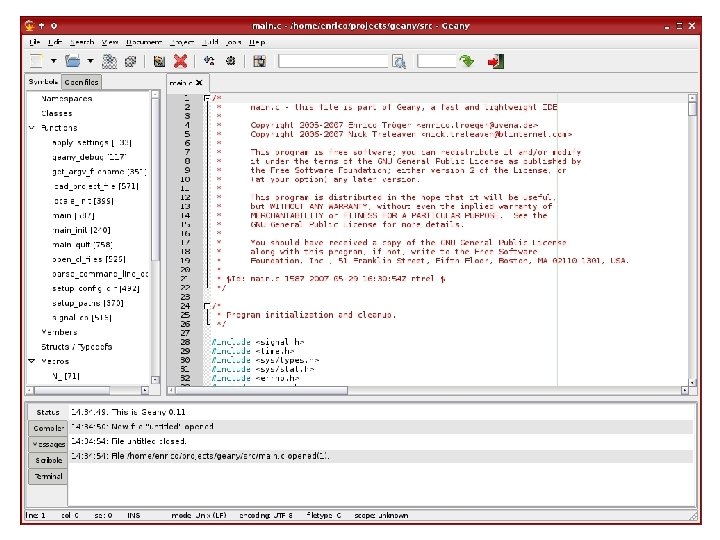Collapse the header comment fold at line 1

point(207,98)
